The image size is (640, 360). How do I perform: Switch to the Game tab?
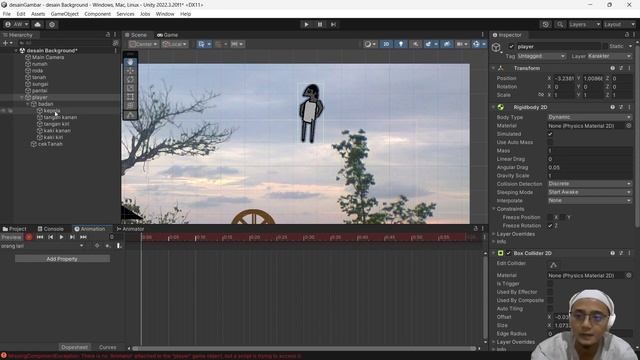click(167, 35)
